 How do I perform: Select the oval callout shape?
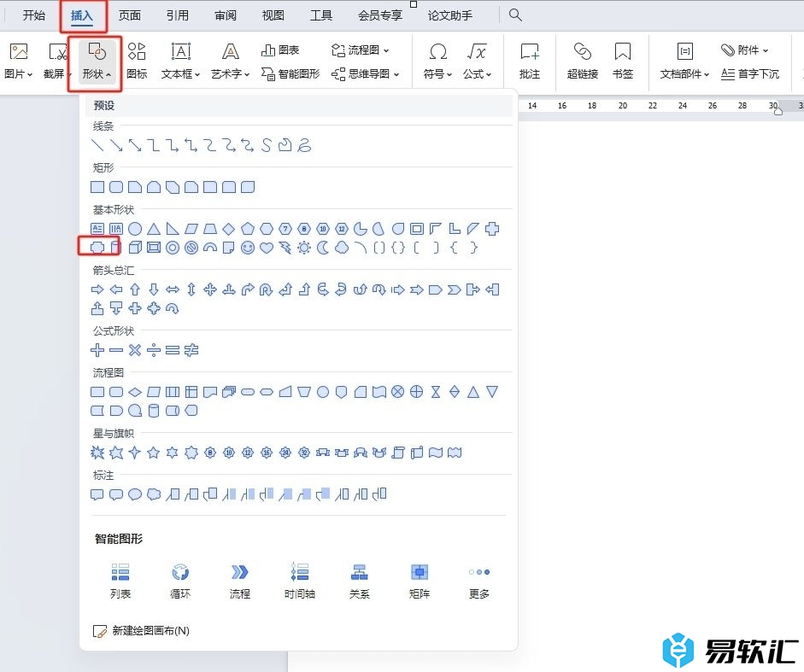click(135, 494)
